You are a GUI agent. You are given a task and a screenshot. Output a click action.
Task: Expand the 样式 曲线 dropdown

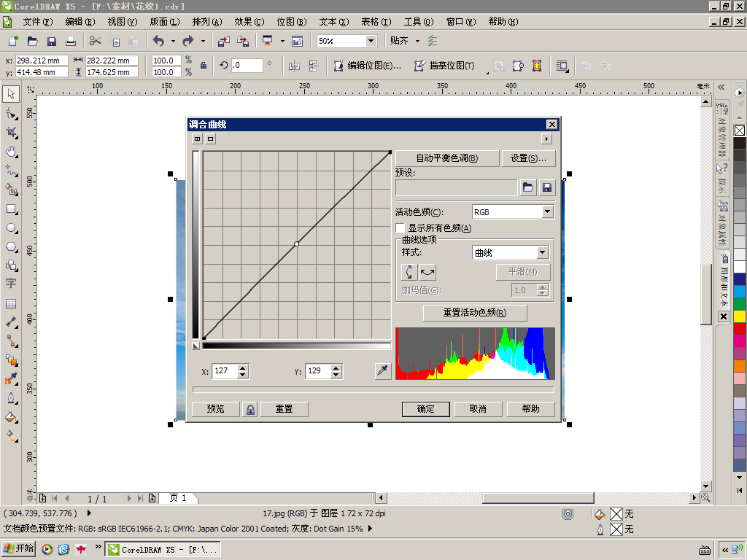[x=511, y=253]
